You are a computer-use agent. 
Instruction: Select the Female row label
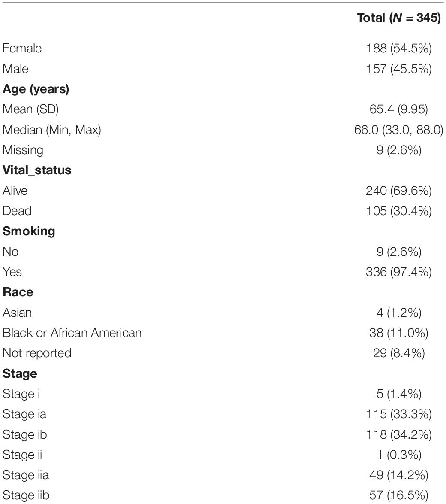point(22,48)
